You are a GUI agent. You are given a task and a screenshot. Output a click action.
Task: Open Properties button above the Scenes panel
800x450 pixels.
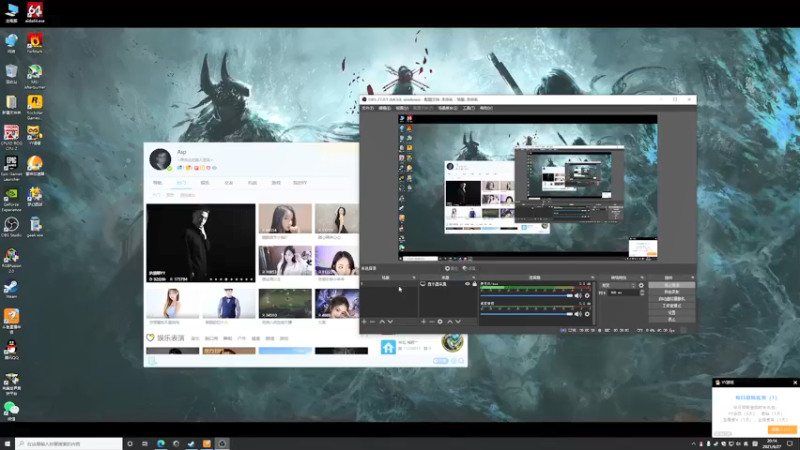click(x=451, y=268)
